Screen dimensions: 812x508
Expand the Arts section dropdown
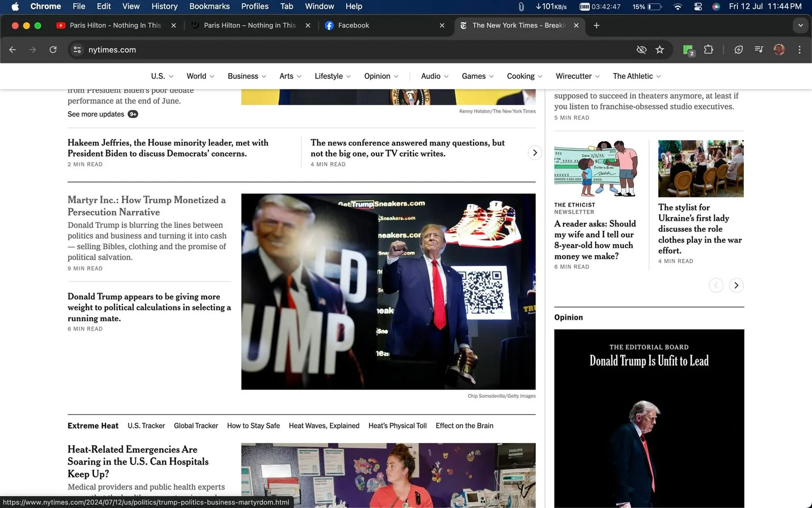(290, 76)
